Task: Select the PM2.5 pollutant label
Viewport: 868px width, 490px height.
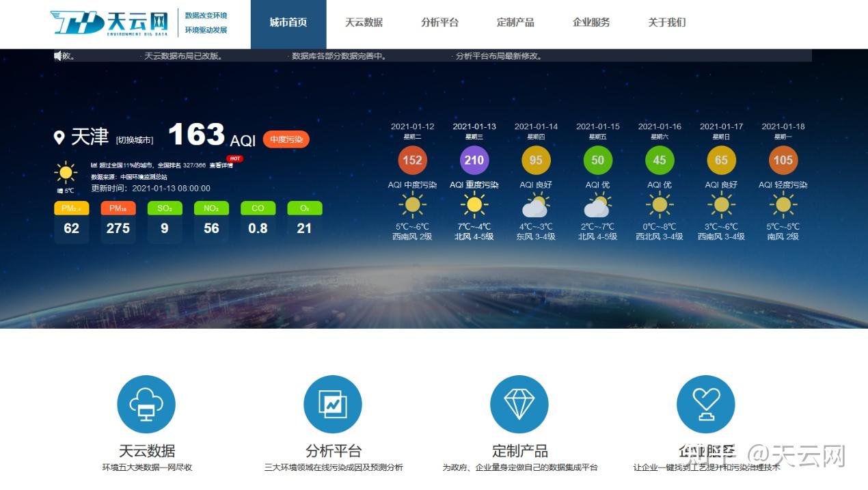Action: click(71, 208)
